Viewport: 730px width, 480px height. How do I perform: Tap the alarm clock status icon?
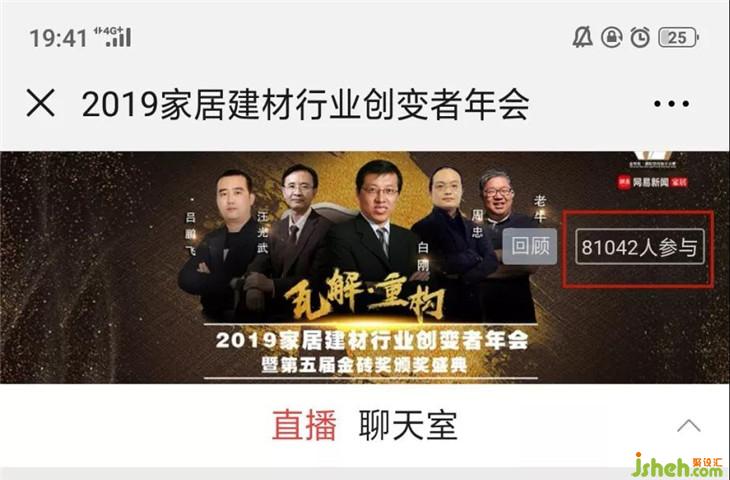pos(640,37)
